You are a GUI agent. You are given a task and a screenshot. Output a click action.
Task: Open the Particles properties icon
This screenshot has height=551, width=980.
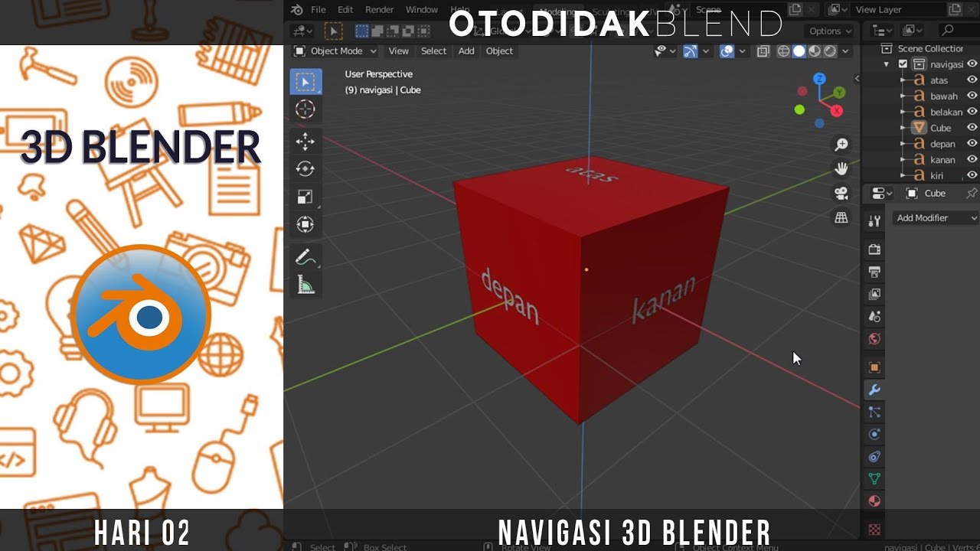coord(874,412)
